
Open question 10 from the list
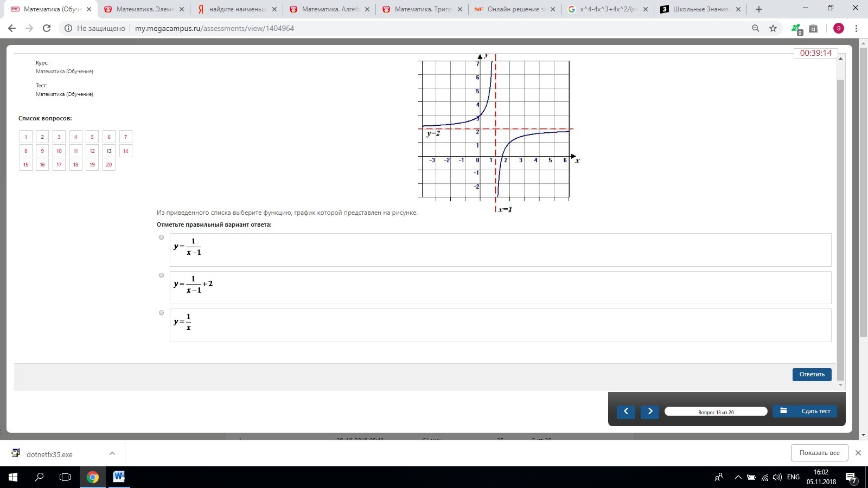(x=59, y=151)
